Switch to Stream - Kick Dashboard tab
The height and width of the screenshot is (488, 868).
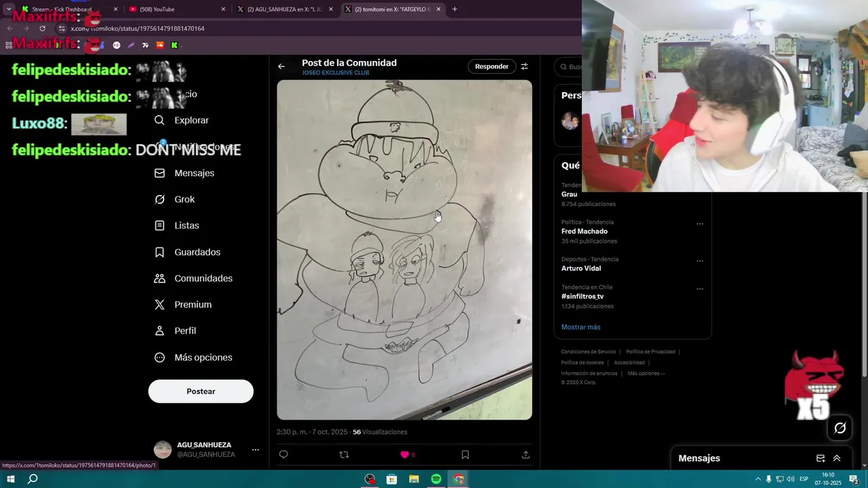click(69, 9)
